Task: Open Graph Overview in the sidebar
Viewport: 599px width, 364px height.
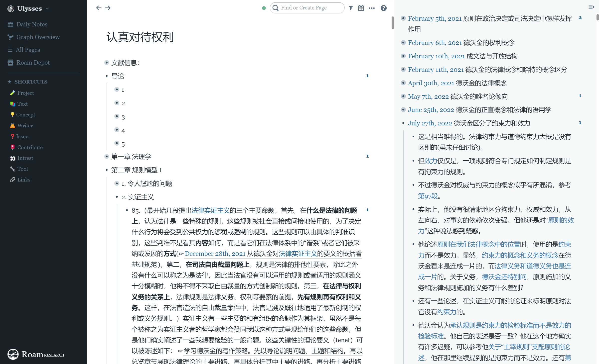Action: [38, 37]
